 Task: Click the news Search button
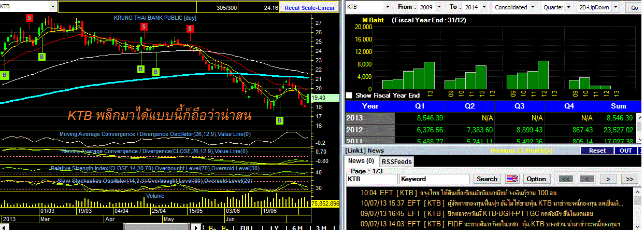[x=486, y=179]
